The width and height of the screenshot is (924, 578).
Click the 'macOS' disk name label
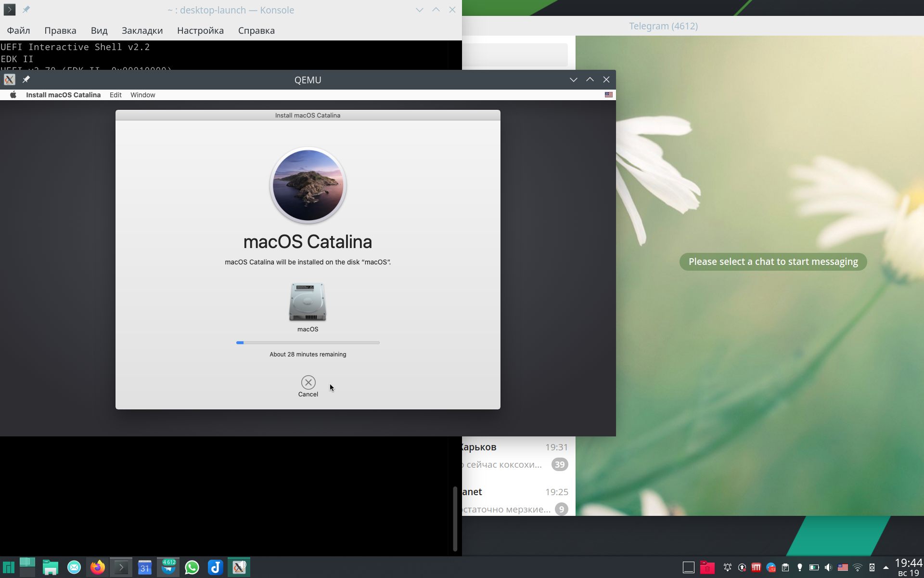click(308, 329)
